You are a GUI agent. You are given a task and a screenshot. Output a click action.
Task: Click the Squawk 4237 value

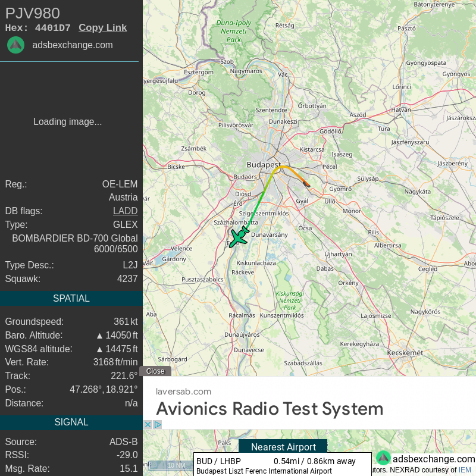click(127, 278)
